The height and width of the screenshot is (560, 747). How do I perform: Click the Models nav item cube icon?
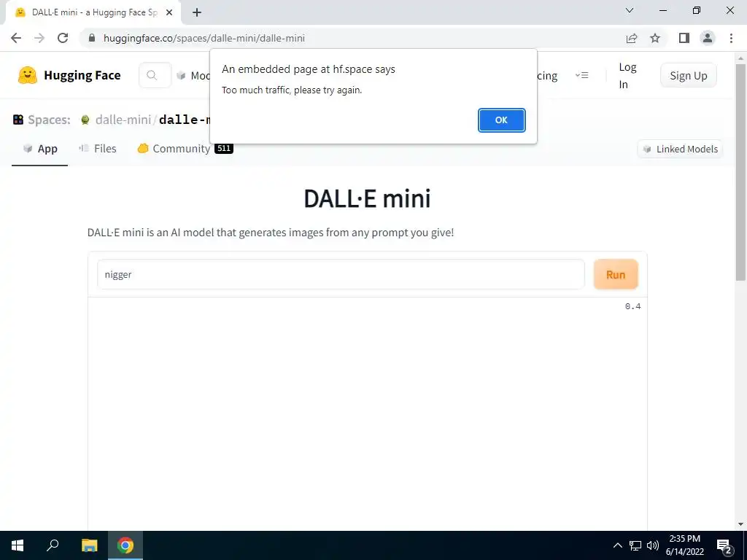click(x=181, y=75)
